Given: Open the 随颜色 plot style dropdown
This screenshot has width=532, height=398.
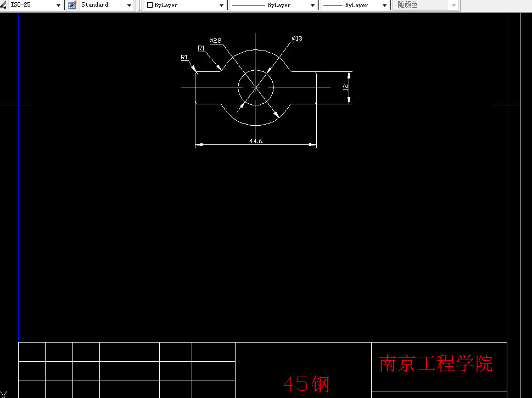Looking at the screenshot, I should pyautogui.click(x=425, y=5).
